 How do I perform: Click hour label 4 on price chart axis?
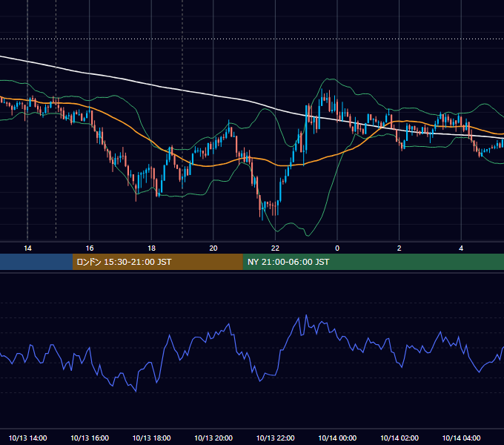[x=461, y=248]
